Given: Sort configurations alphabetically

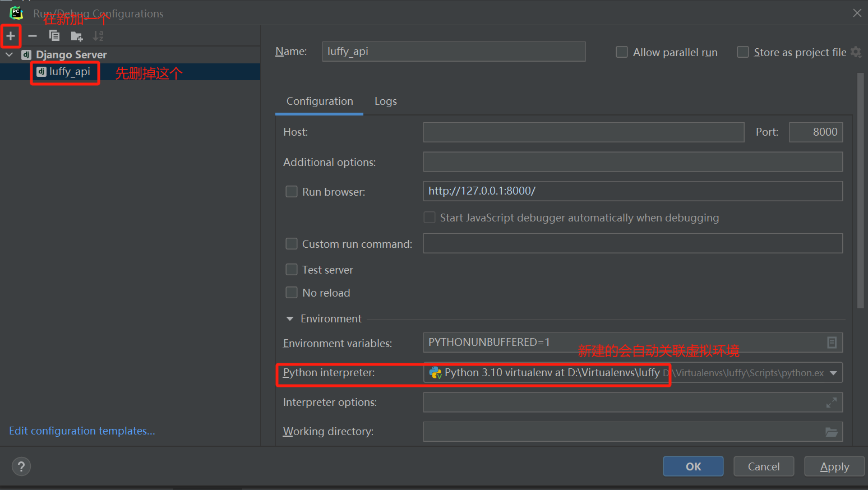Looking at the screenshot, I should click(98, 36).
